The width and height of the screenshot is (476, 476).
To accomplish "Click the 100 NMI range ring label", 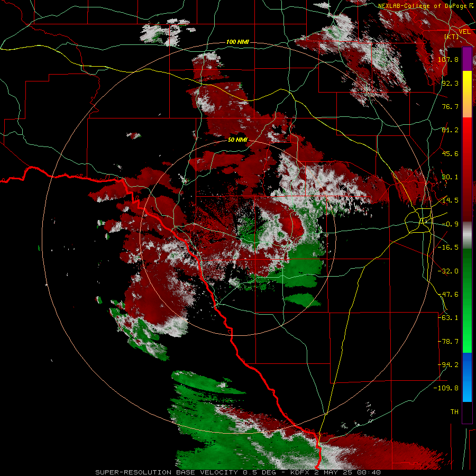I will coord(237,42).
